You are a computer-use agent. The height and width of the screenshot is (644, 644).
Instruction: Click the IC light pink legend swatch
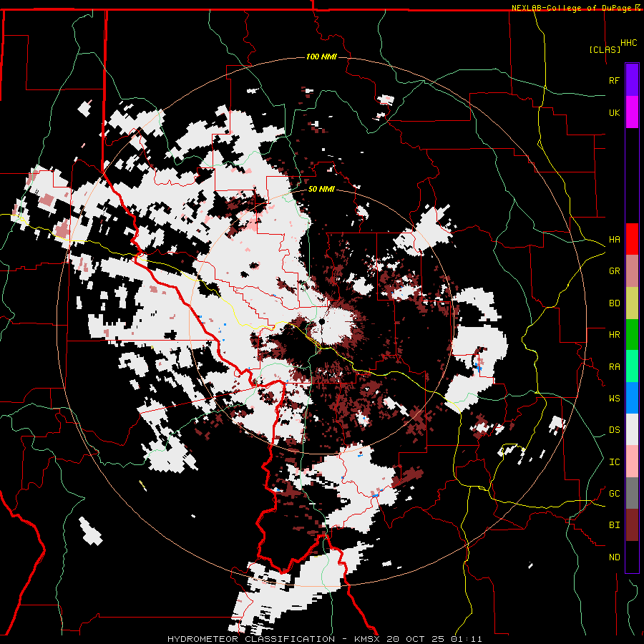click(632, 462)
